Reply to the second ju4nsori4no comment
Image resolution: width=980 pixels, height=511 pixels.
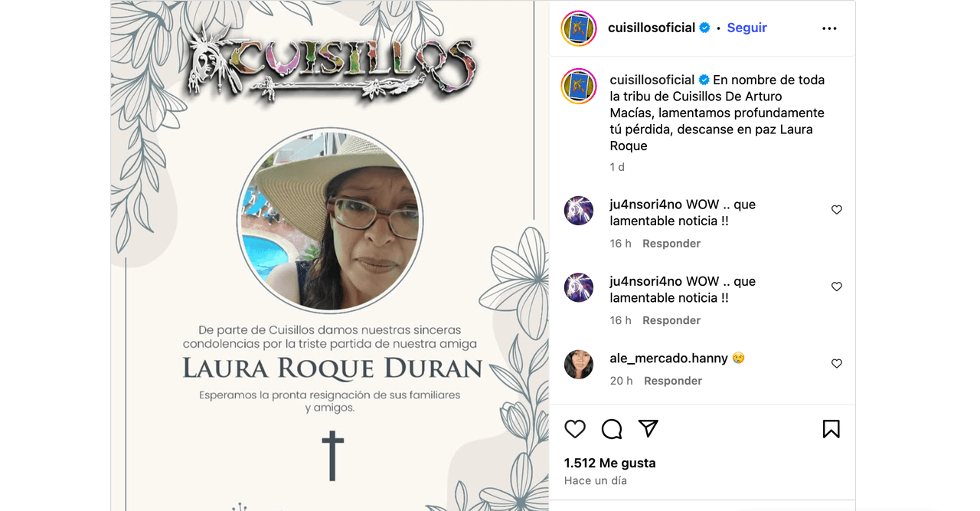671,320
